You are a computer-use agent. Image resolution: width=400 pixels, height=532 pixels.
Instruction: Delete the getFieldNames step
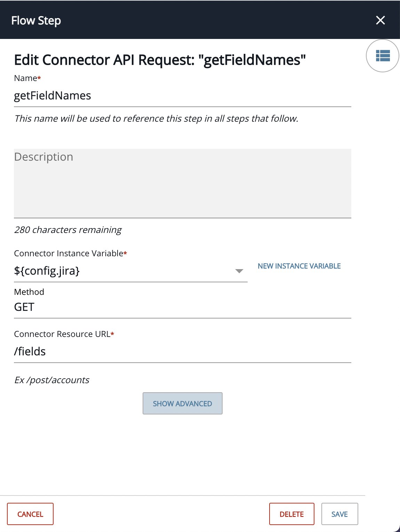(292, 514)
